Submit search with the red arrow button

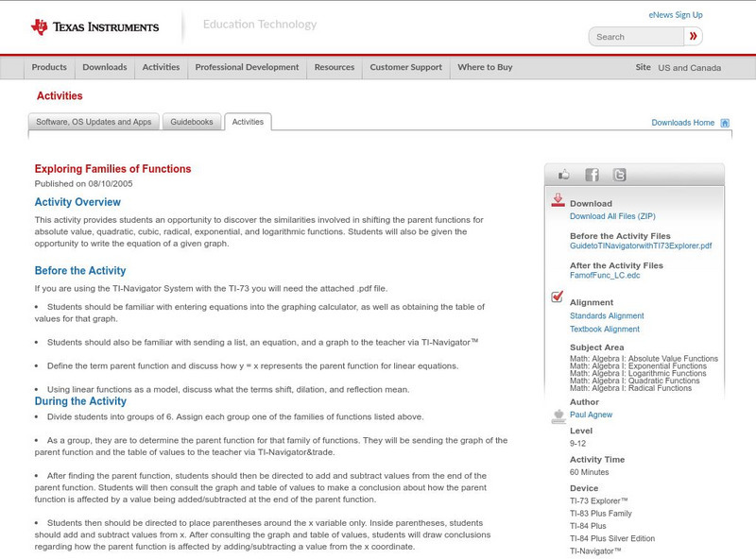693,36
